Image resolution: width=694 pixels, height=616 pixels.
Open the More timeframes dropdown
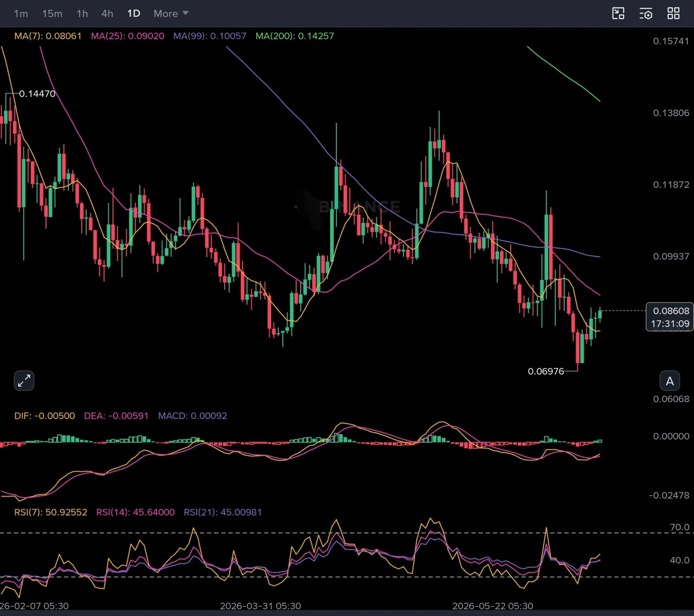point(171,14)
